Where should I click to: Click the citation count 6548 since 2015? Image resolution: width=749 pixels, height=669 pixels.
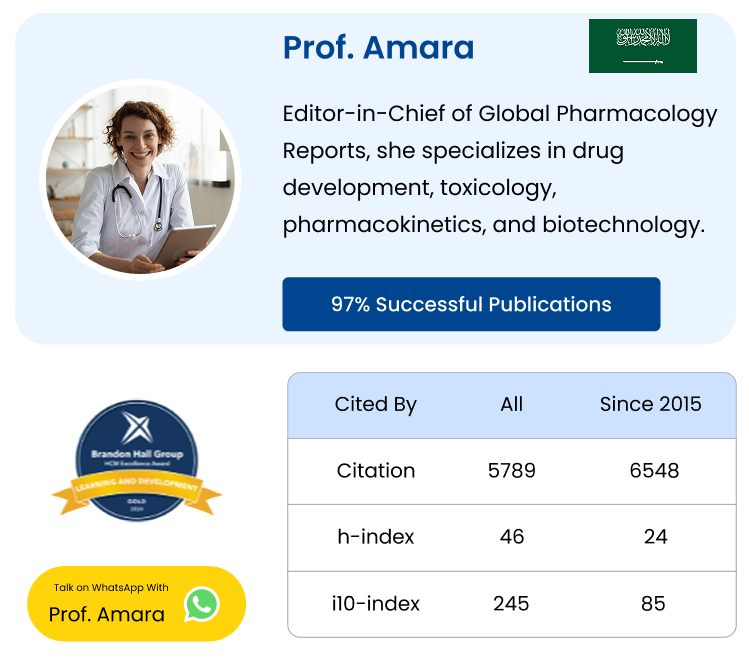point(654,470)
